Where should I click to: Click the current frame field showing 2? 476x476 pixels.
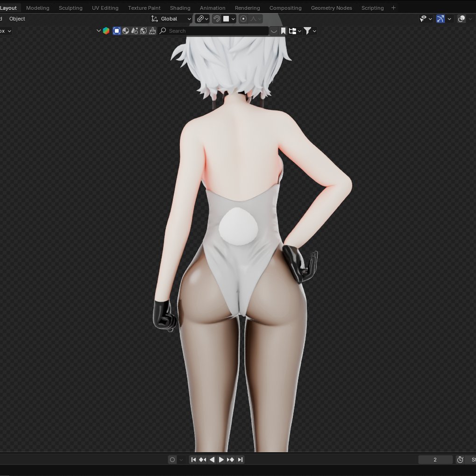435,460
